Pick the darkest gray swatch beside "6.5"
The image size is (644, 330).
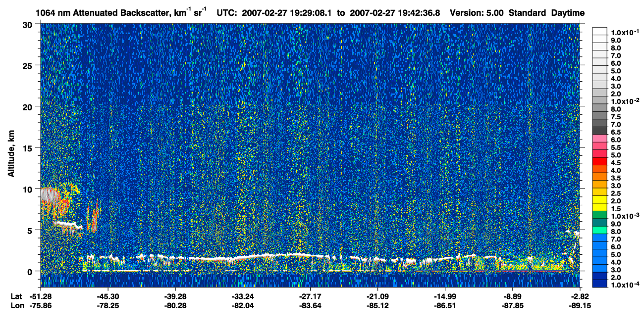point(600,131)
